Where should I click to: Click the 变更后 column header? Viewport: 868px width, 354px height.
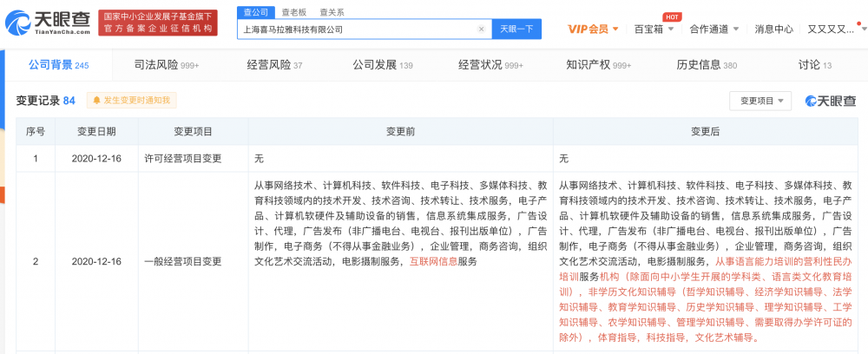pyautogui.click(x=705, y=132)
